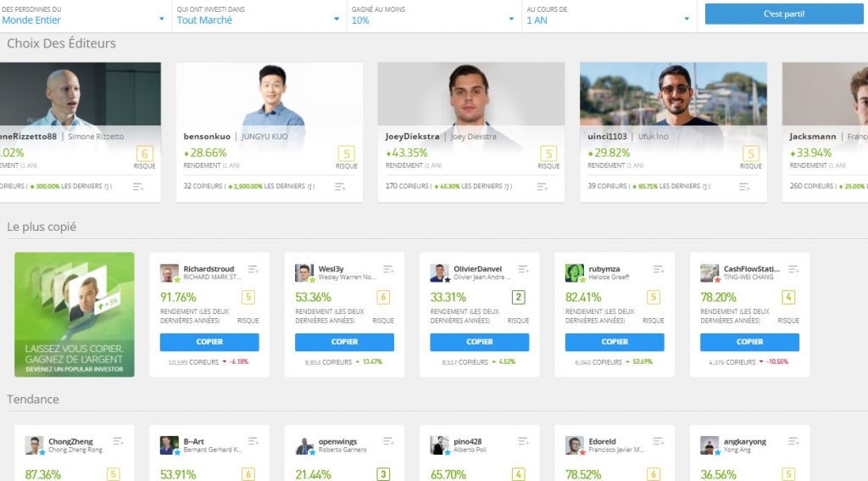This screenshot has height=481, width=868.
Task: Open Richardstroud username link
Action: point(209,269)
